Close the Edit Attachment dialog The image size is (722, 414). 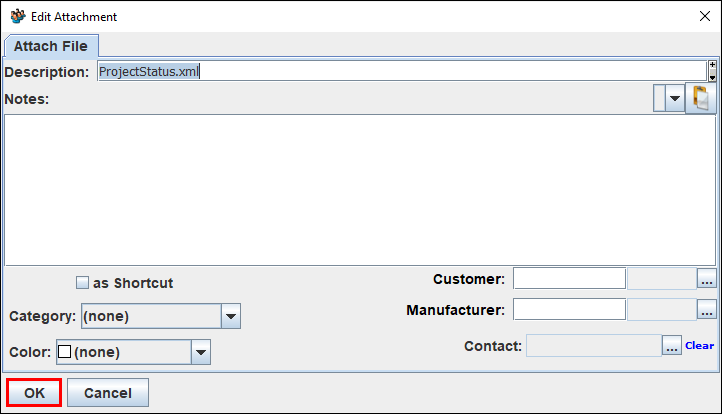point(705,17)
